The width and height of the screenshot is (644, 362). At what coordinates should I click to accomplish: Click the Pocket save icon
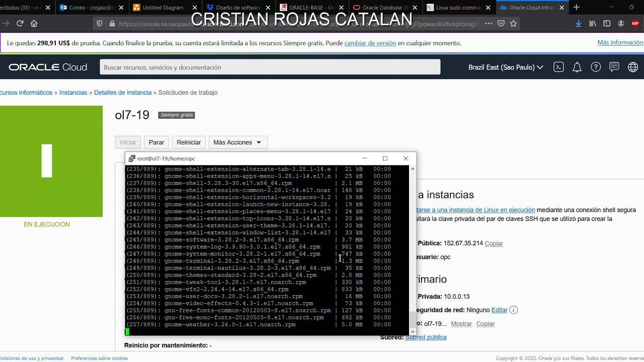tap(501, 24)
